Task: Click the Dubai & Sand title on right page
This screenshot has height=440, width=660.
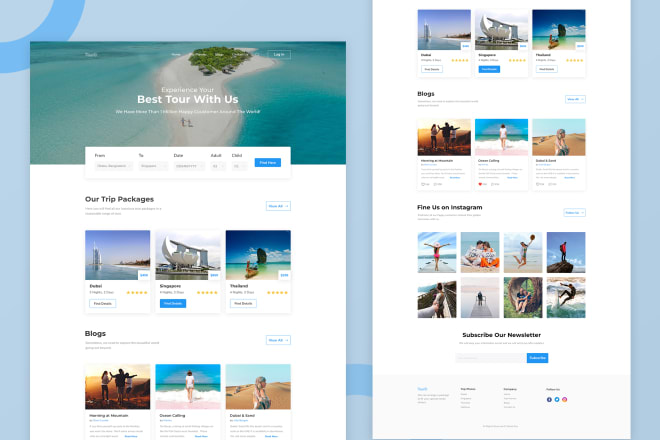Action: pyautogui.click(x=546, y=160)
